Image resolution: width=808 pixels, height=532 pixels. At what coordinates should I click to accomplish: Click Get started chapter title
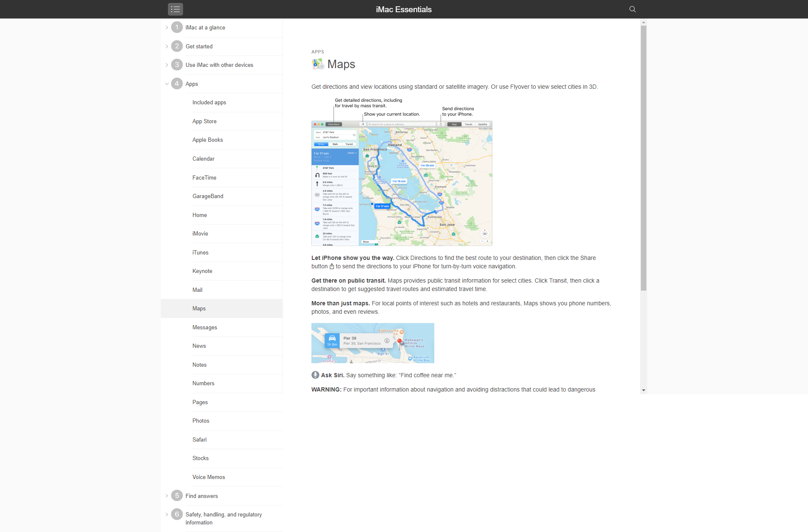(199, 46)
